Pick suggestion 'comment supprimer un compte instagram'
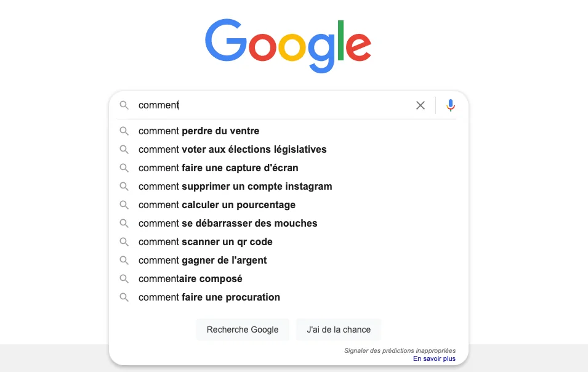 [x=235, y=187]
